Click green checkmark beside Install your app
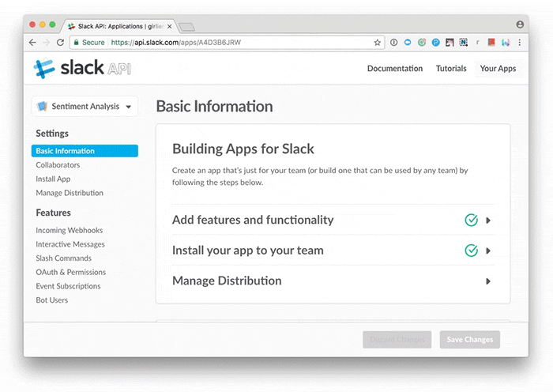The width and height of the screenshot is (553, 392). point(471,251)
